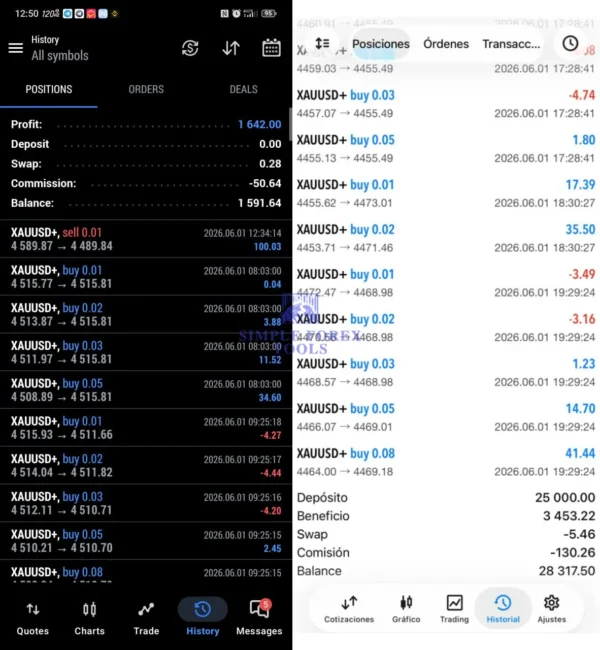The width and height of the screenshot is (600, 650).
Task: Open the buy 0.02 row with loss -3.16
Action: (446, 327)
